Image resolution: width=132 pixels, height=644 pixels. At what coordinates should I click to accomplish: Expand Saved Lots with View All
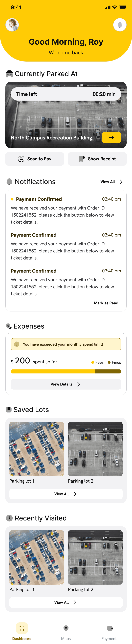pos(66,494)
